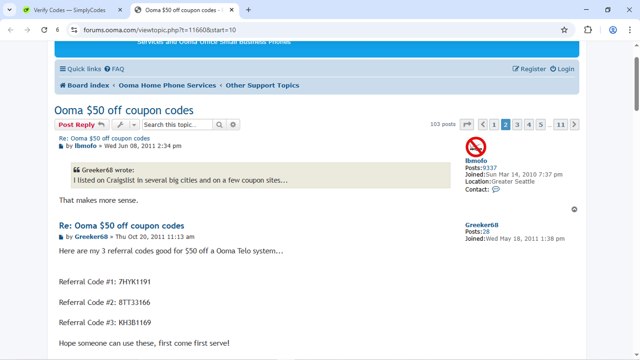Click text Referral Code #3: KH3B1169

coord(105,322)
